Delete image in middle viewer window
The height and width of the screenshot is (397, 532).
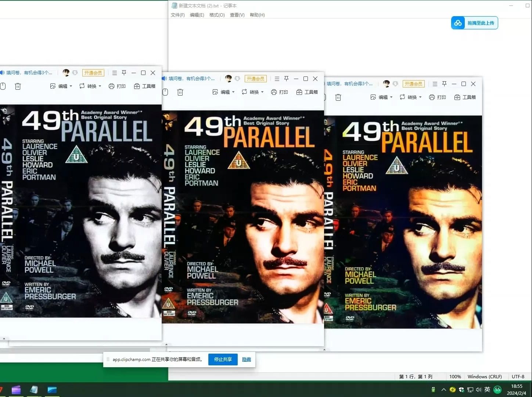click(180, 92)
